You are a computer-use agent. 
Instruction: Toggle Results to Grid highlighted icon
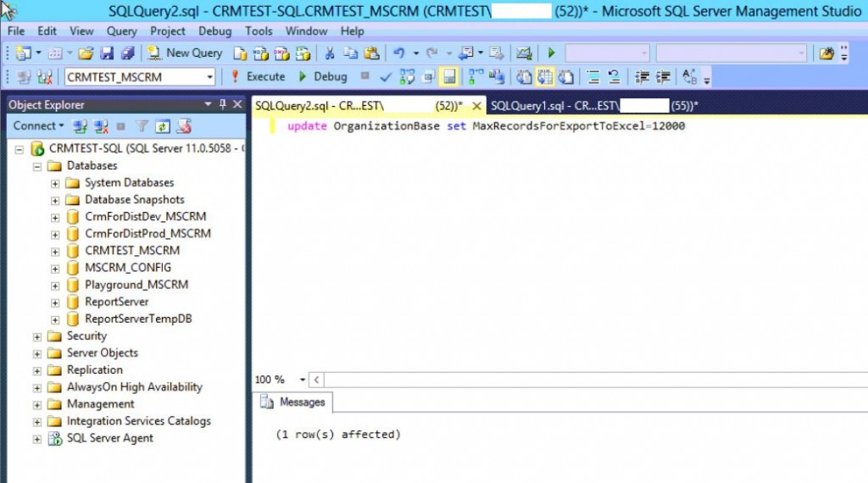(545, 77)
